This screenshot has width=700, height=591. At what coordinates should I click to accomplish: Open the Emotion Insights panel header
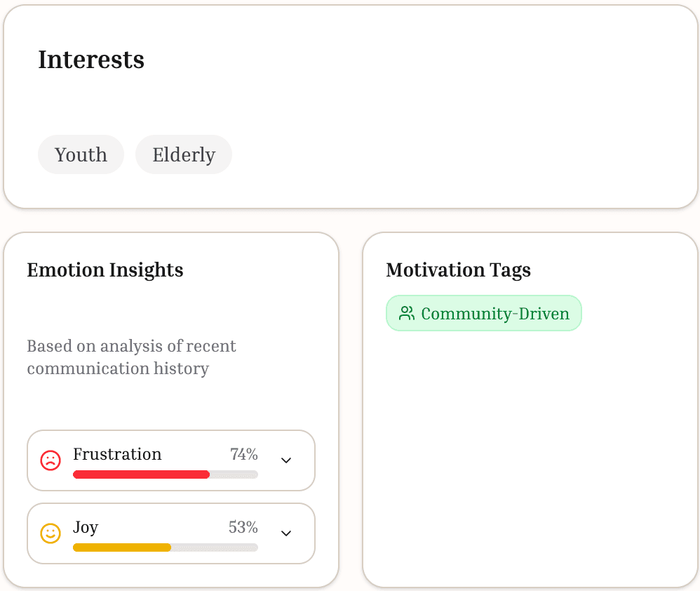[105, 270]
